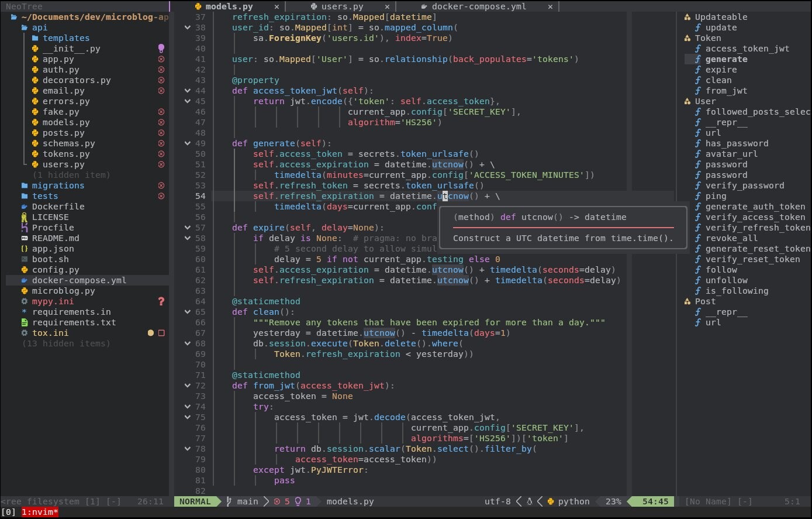The image size is (812, 519).
Task: Click the Docker whale icon beside Dockerfile
Action: coord(25,207)
